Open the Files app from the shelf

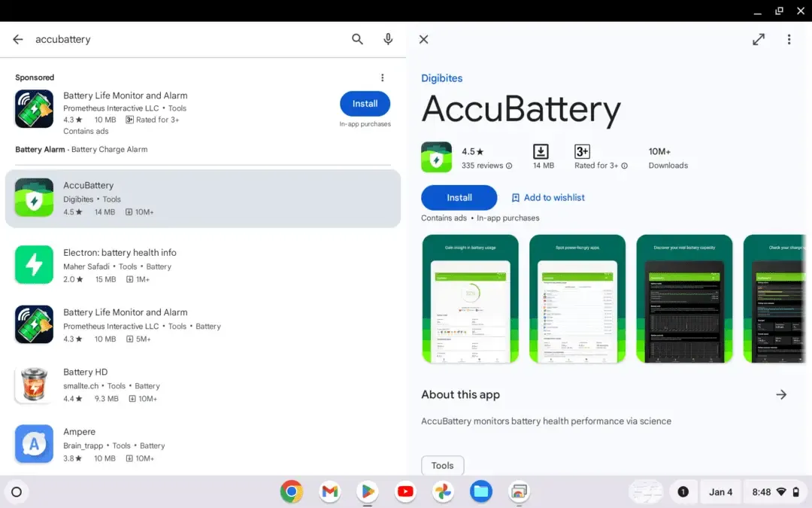pyautogui.click(x=481, y=491)
